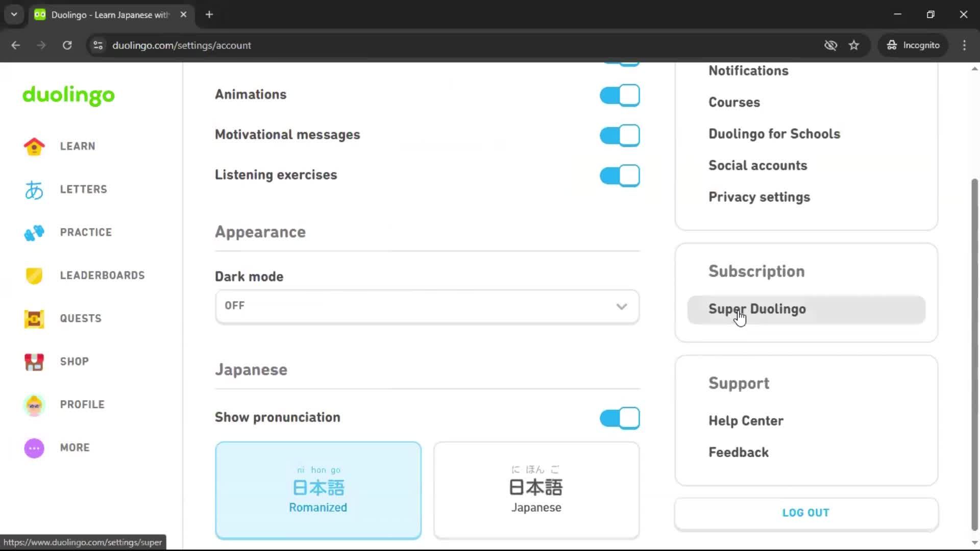The height and width of the screenshot is (551, 980).
Task: Open Leaderboards shield icon
Action: coord(34,275)
